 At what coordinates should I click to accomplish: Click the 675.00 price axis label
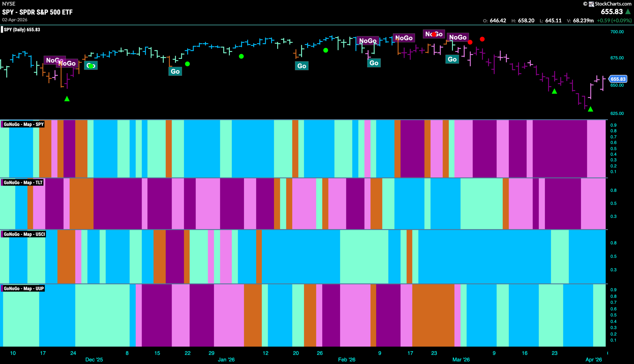(x=617, y=58)
